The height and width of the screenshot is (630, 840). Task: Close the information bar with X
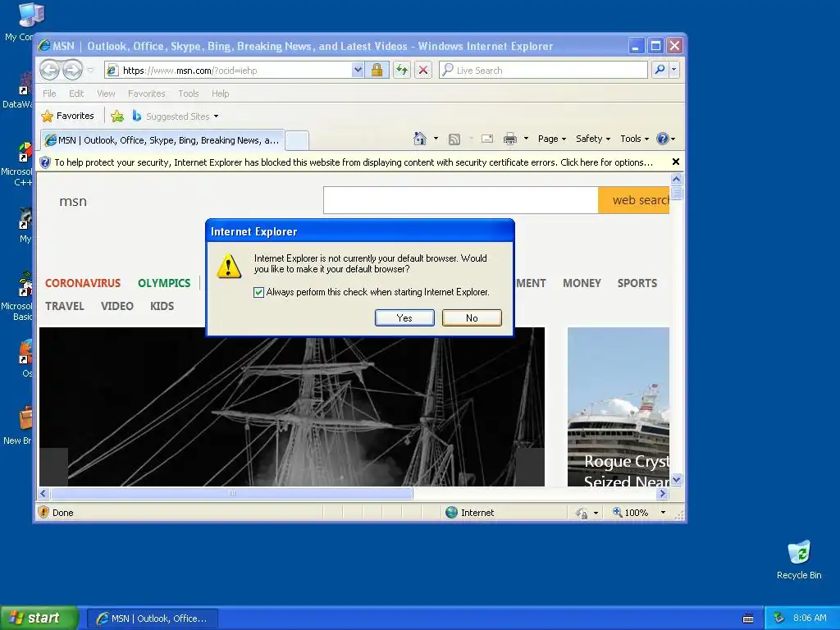(x=676, y=162)
